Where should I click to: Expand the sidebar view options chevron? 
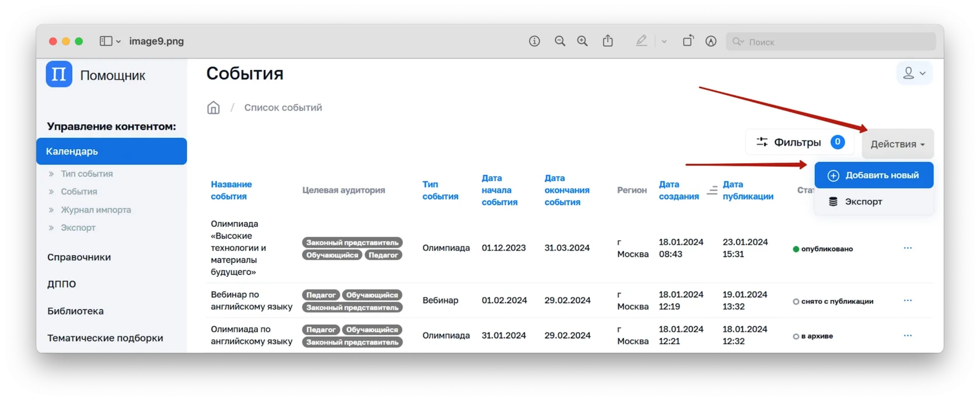point(118,42)
